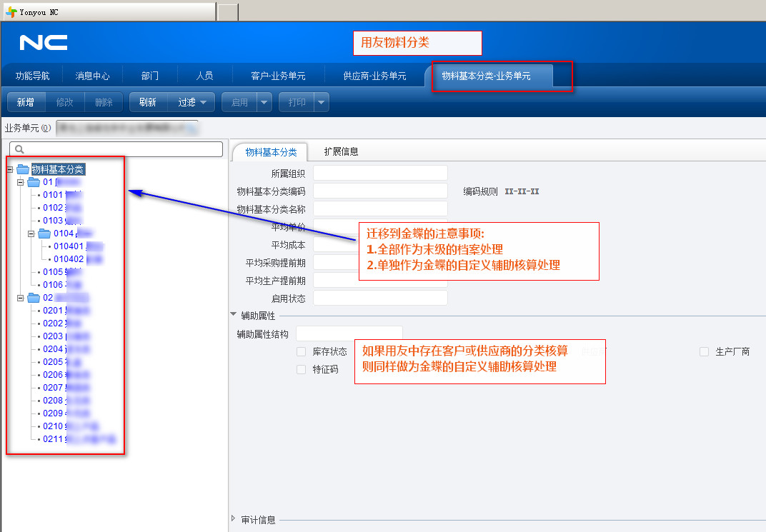Click the folder icon of node 0104
Image resolution: width=766 pixels, height=532 pixels.
[x=44, y=234]
